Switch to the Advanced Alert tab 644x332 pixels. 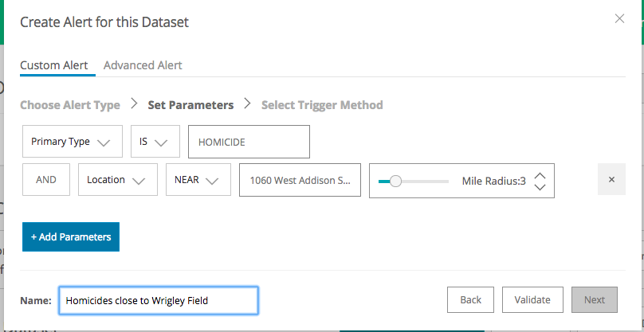pyautogui.click(x=143, y=65)
